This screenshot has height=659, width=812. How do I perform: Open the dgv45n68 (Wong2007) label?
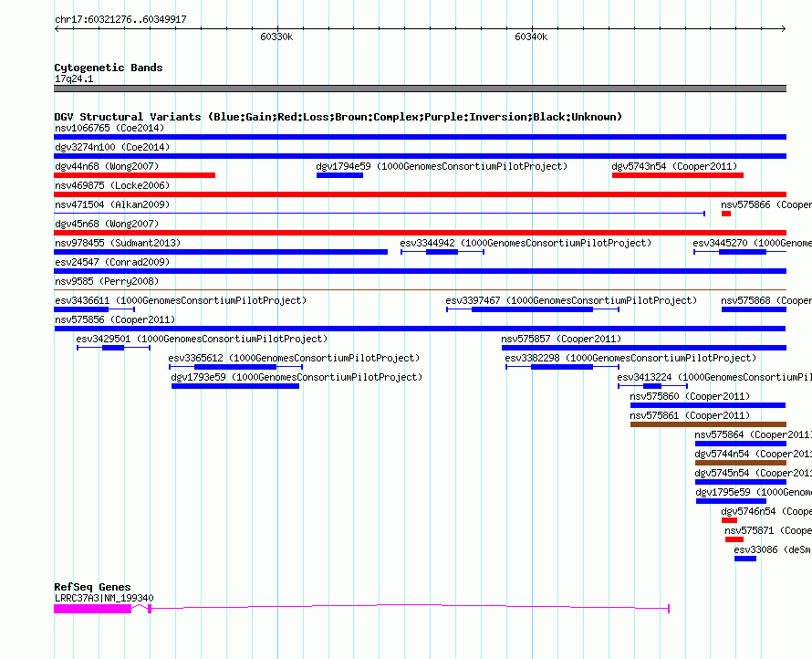(x=107, y=224)
